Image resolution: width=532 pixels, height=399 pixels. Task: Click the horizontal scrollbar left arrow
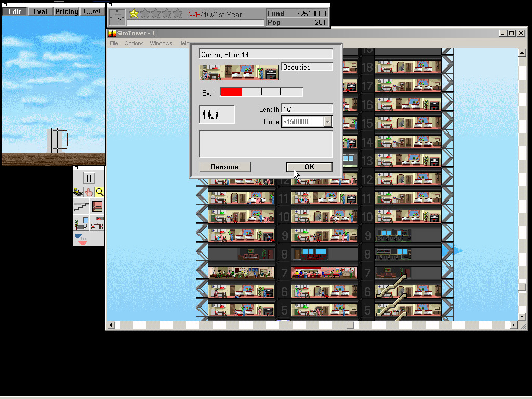tap(111, 325)
